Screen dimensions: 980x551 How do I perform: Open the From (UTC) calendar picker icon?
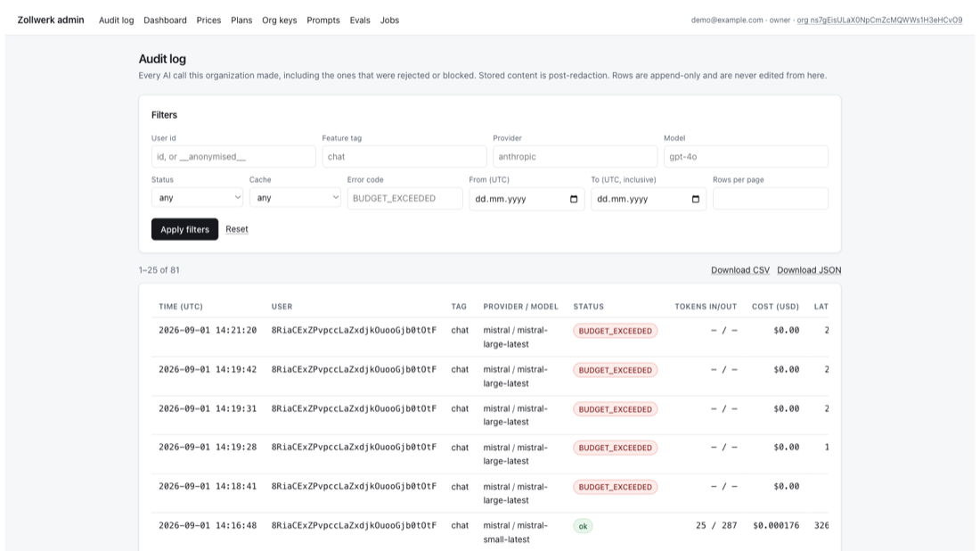coord(574,199)
